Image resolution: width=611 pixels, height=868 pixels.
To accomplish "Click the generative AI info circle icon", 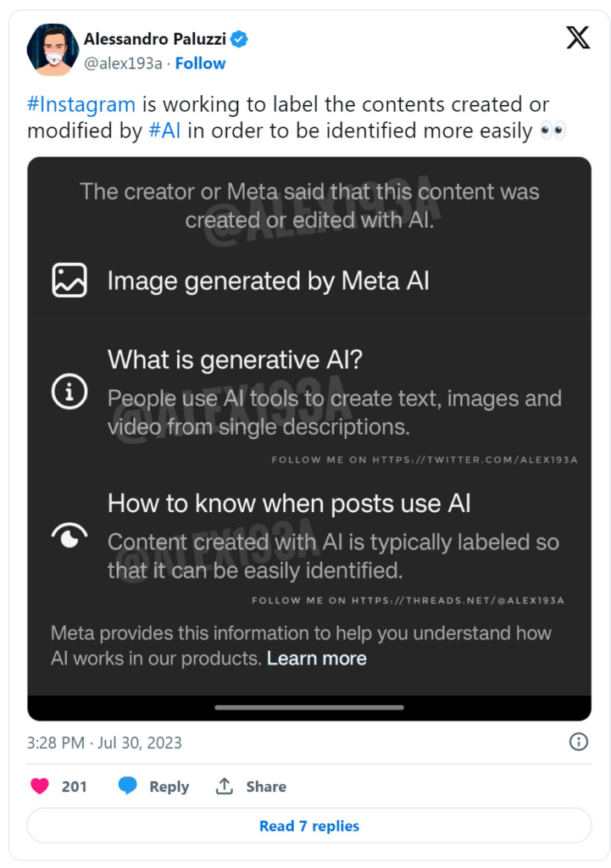I will 69,391.
